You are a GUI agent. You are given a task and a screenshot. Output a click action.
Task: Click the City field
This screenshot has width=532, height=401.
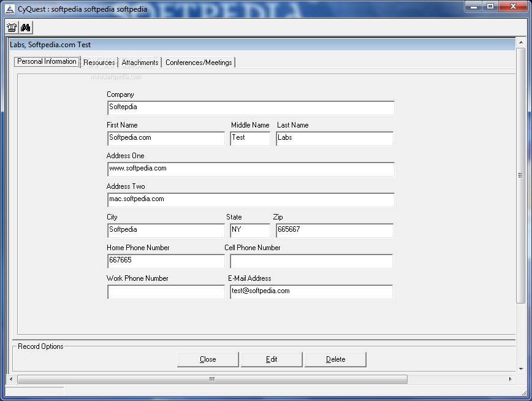click(x=166, y=231)
